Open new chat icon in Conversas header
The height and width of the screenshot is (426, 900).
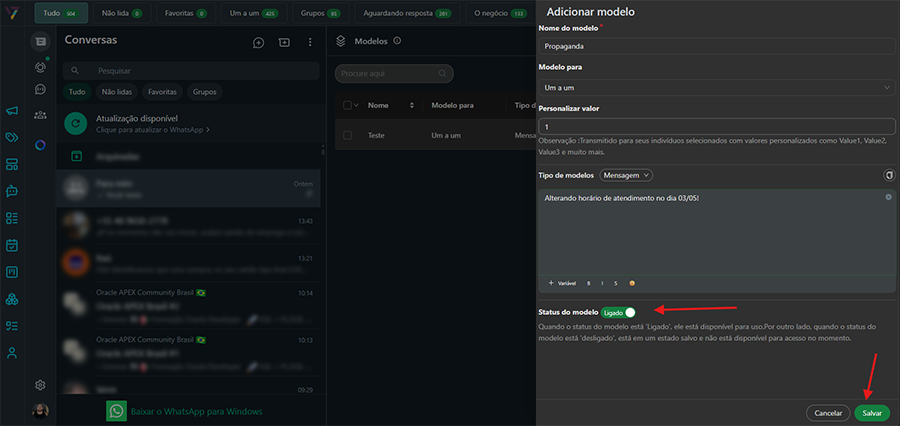(258, 43)
